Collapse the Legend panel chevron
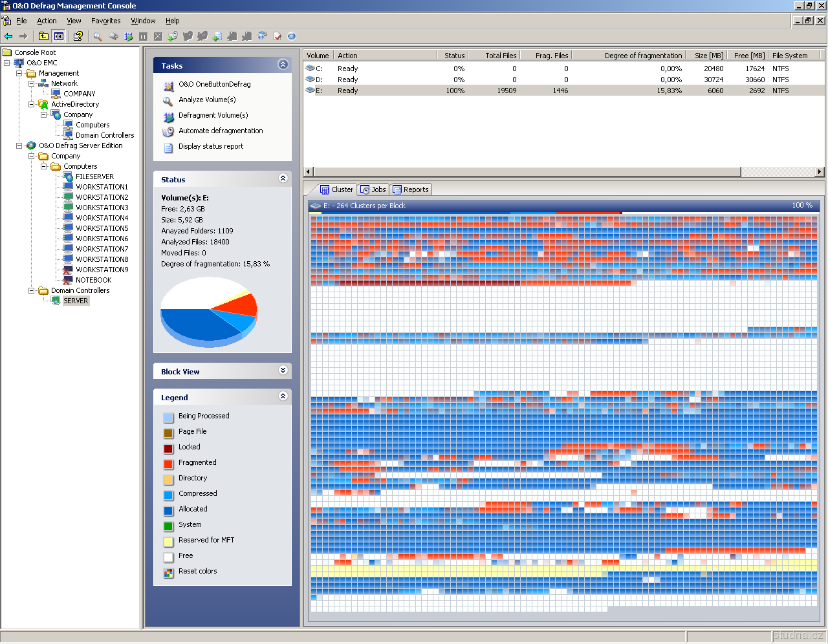This screenshot has width=828, height=644. tap(283, 396)
